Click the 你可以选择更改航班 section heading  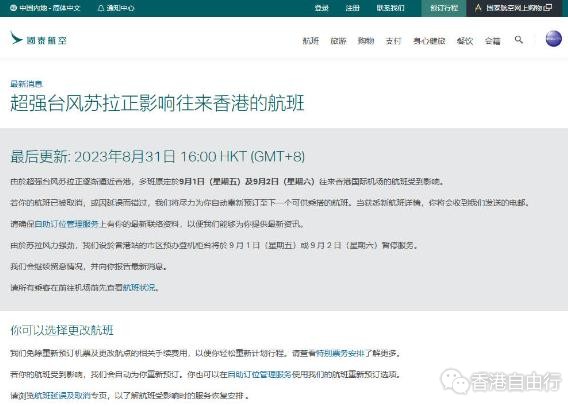[62, 330]
